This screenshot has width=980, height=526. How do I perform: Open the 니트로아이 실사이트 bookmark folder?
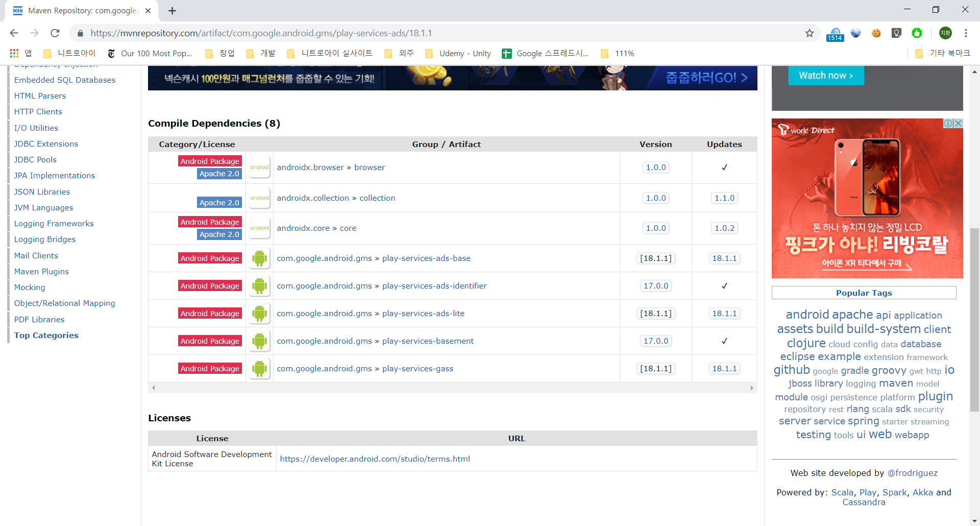(x=330, y=53)
